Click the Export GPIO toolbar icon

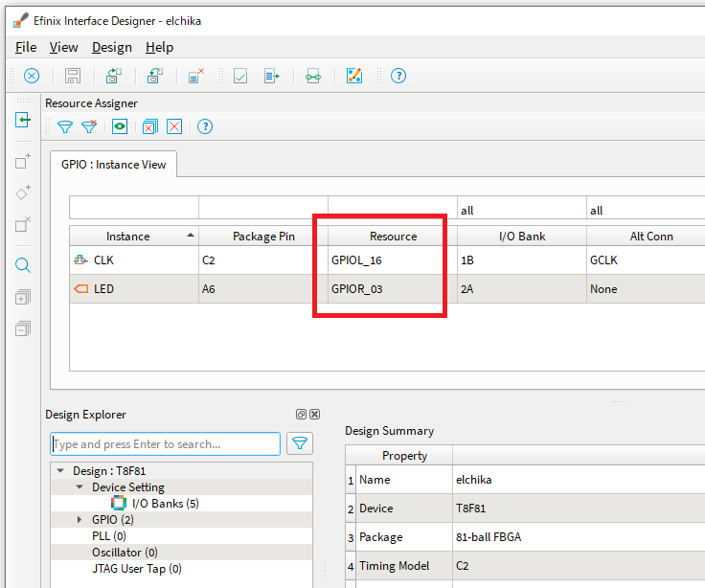[155, 76]
